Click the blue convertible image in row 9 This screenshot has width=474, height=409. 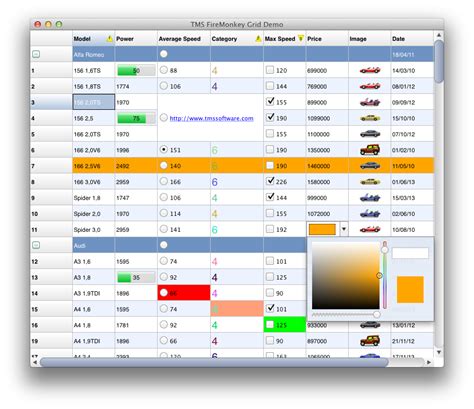click(370, 198)
